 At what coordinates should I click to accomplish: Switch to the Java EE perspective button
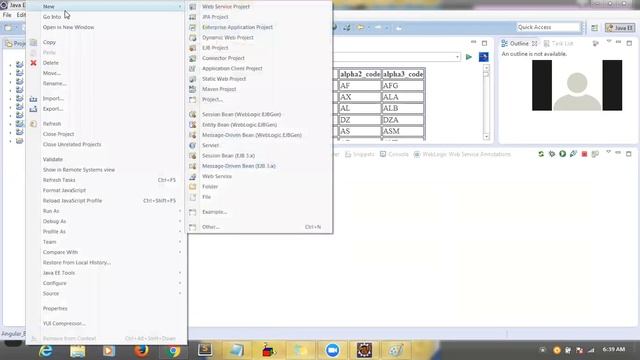pyautogui.click(x=620, y=28)
